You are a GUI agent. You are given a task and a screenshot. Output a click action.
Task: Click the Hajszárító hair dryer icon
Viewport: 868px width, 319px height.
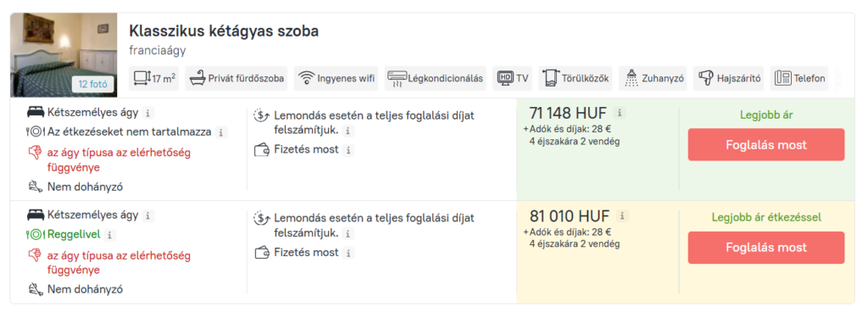[705, 78]
